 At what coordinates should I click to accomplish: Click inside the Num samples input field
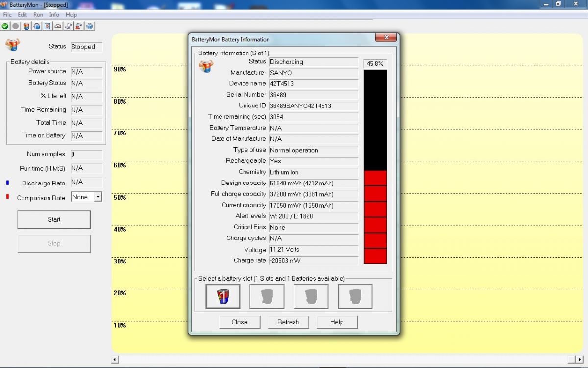click(86, 154)
